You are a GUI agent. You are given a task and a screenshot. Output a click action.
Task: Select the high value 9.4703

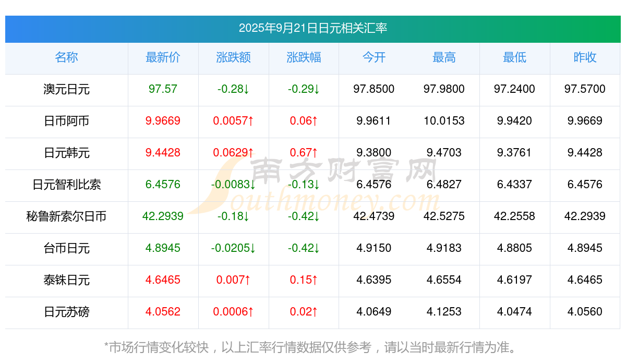[x=444, y=153]
